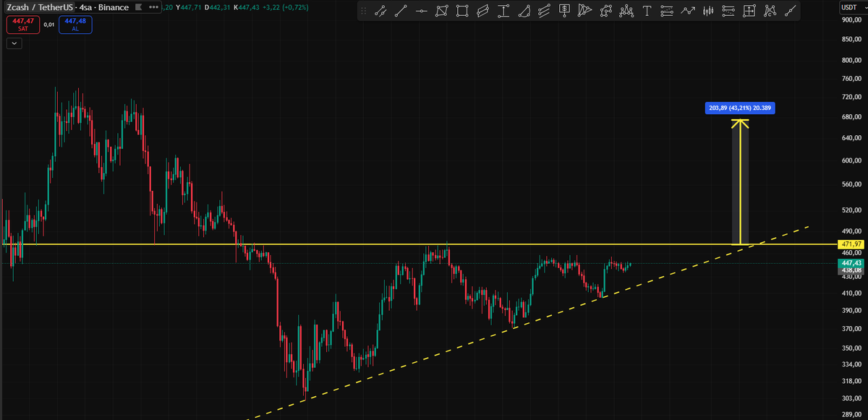Select the horizontal line drawing tool
The image size is (868, 420).
coord(421,11)
